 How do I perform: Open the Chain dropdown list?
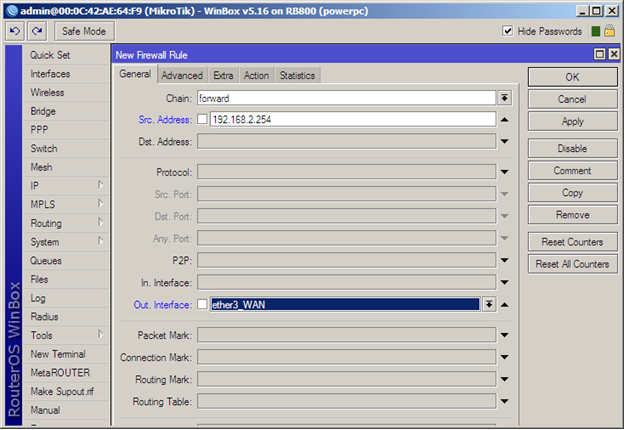(504, 98)
